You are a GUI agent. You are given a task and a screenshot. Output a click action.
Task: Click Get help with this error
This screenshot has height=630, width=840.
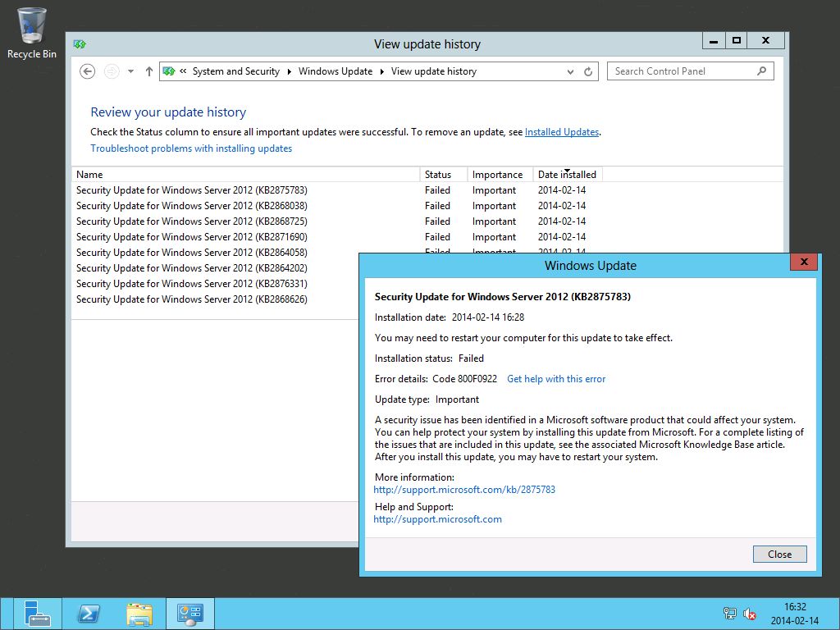click(556, 379)
